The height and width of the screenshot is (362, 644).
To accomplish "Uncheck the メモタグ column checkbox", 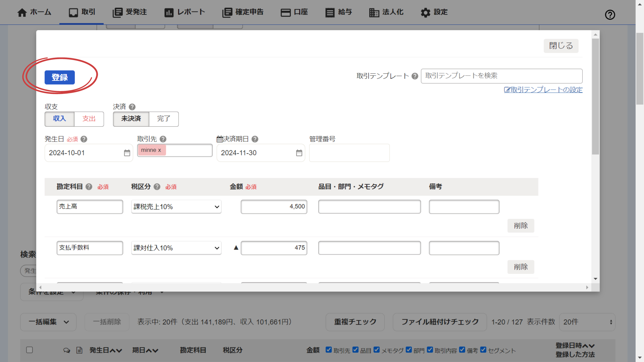I will [377, 350].
